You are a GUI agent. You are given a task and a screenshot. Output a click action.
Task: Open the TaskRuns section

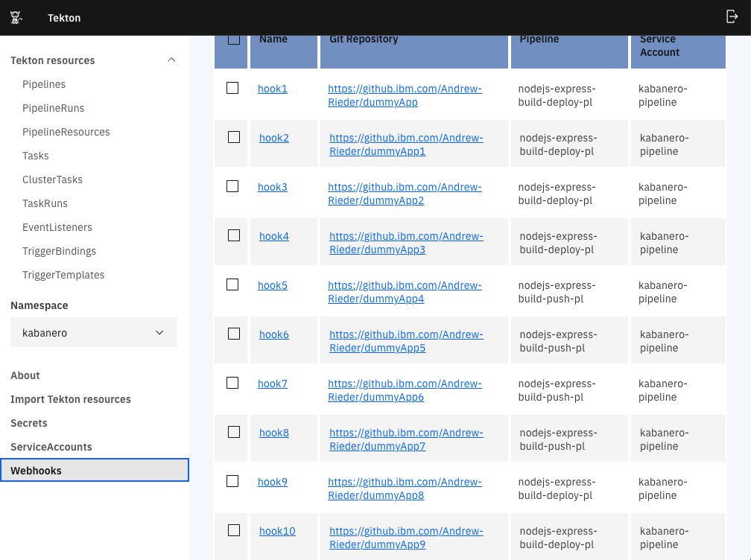45,203
